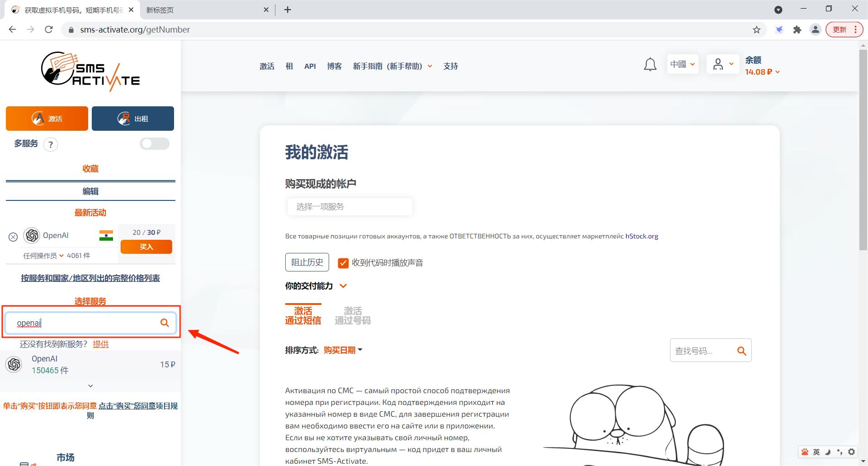Go back to previous page
This screenshot has width=868, height=466.
[x=13, y=29]
